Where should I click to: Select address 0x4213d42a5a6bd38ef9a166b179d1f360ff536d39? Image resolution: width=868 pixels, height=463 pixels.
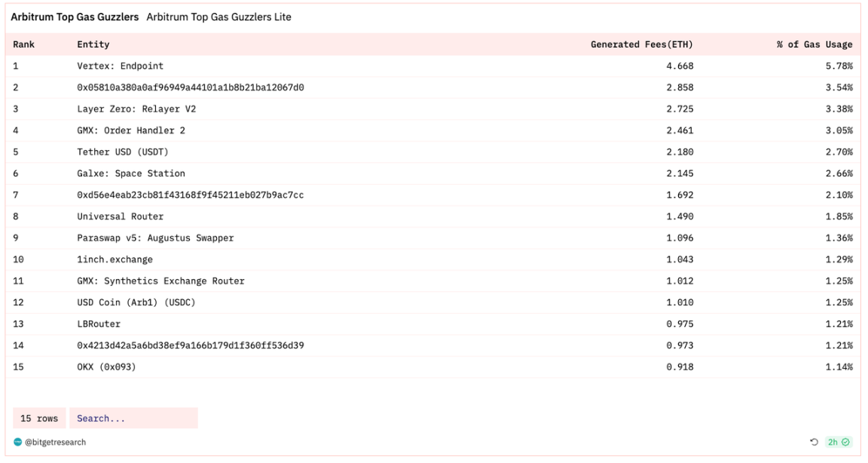tap(191, 345)
